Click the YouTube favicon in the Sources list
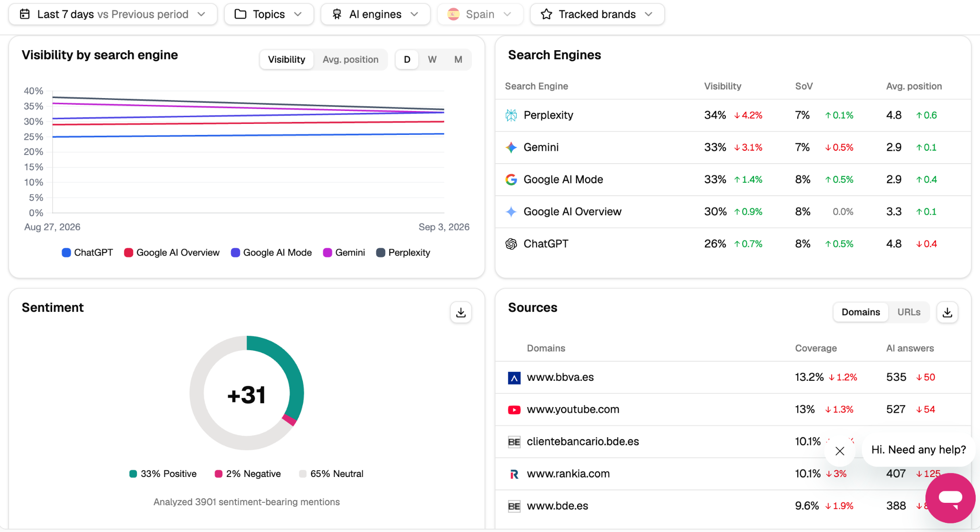980x532 pixels. (514, 410)
